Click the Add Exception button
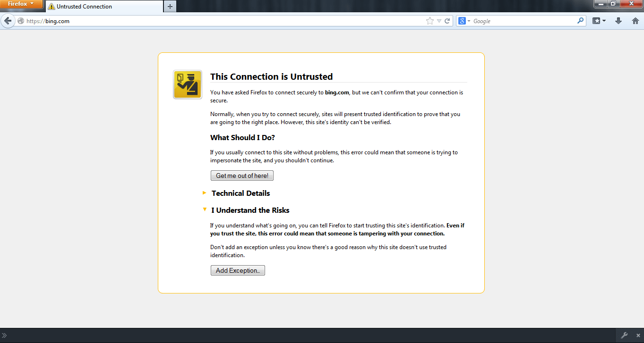 238,270
